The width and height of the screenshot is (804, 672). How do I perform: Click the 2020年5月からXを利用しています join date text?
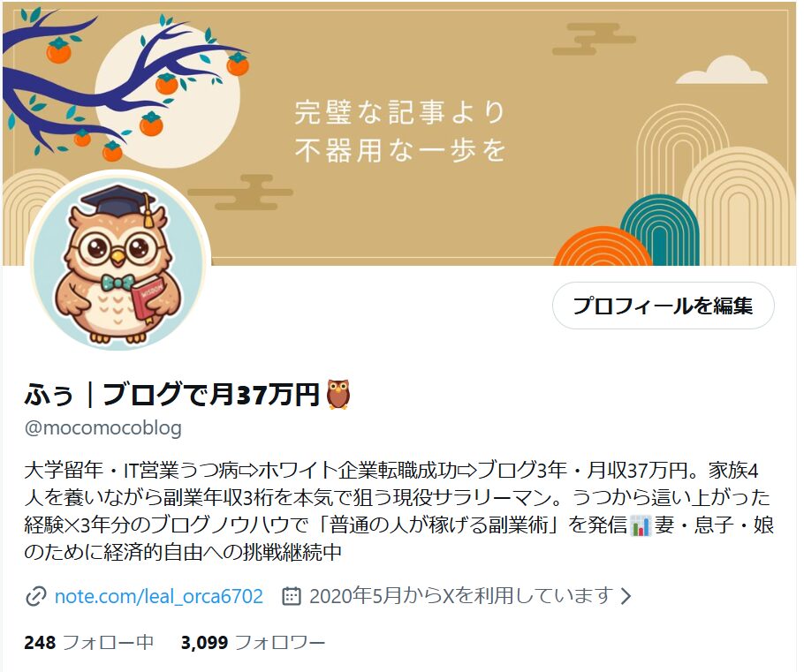point(461,596)
